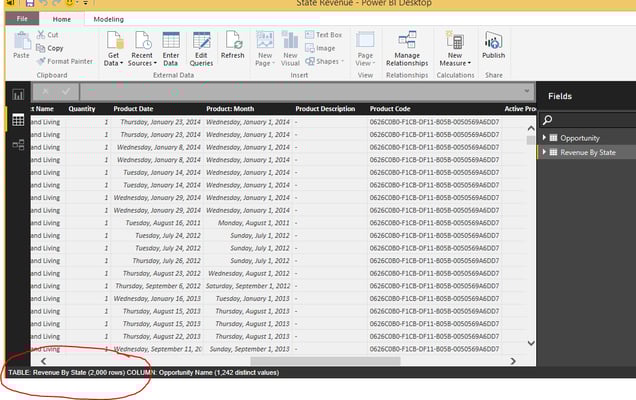Open Manage Relationships
The height and width of the screenshot is (400, 636).
[407, 49]
